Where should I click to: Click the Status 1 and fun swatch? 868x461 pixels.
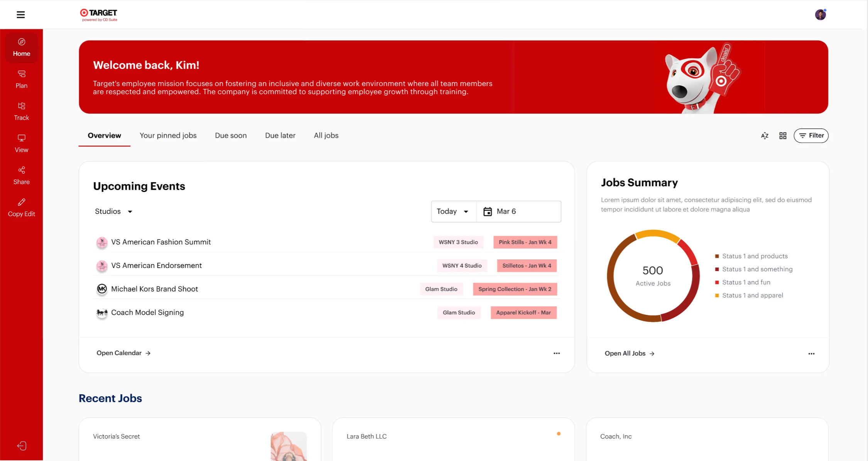coord(717,283)
